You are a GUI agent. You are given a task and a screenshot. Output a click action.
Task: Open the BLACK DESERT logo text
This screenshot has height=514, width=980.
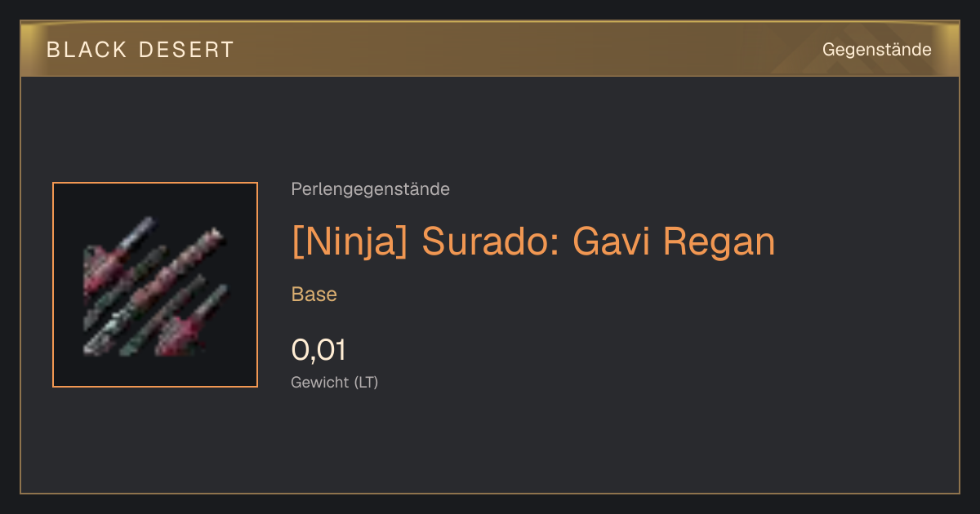[140, 50]
